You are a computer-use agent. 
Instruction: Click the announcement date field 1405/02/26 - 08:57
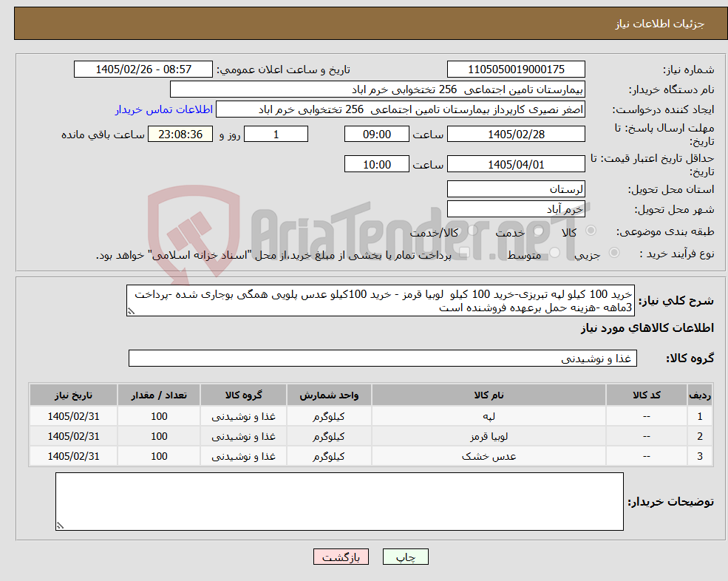click(143, 69)
